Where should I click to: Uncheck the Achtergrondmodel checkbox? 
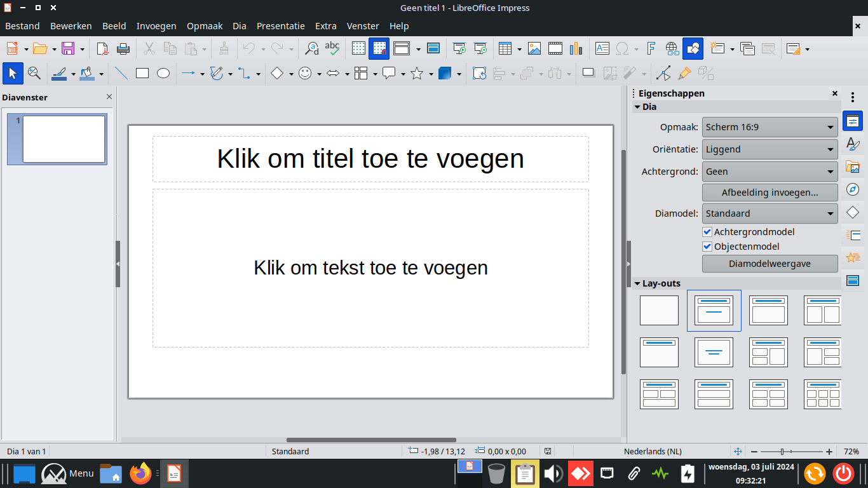pyautogui.click(x=707, y=232)
